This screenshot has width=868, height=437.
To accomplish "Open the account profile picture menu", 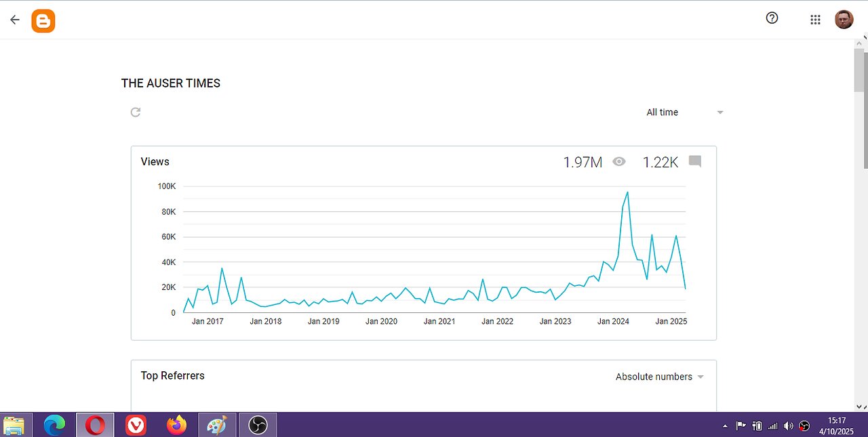I will (x=844, y=20).
